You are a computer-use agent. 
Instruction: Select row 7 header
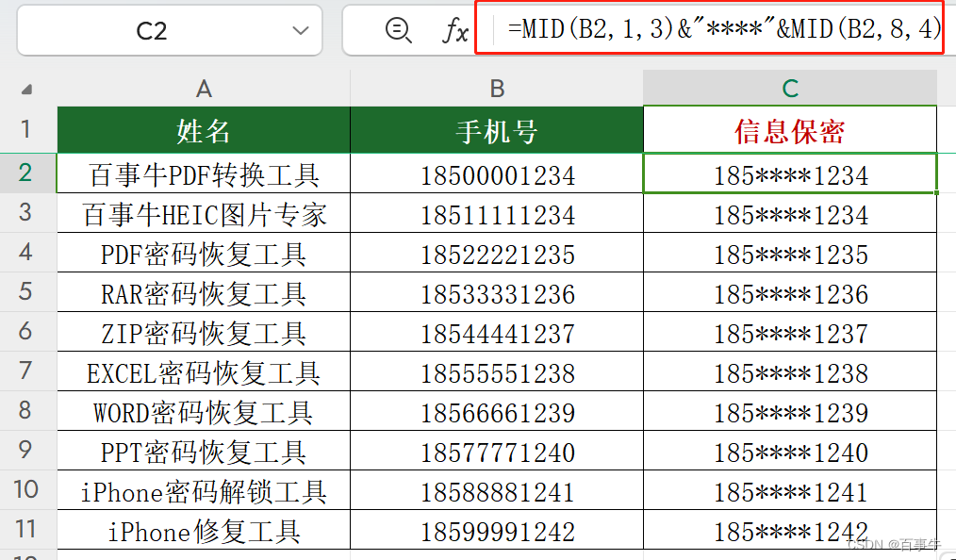[28, 371]
